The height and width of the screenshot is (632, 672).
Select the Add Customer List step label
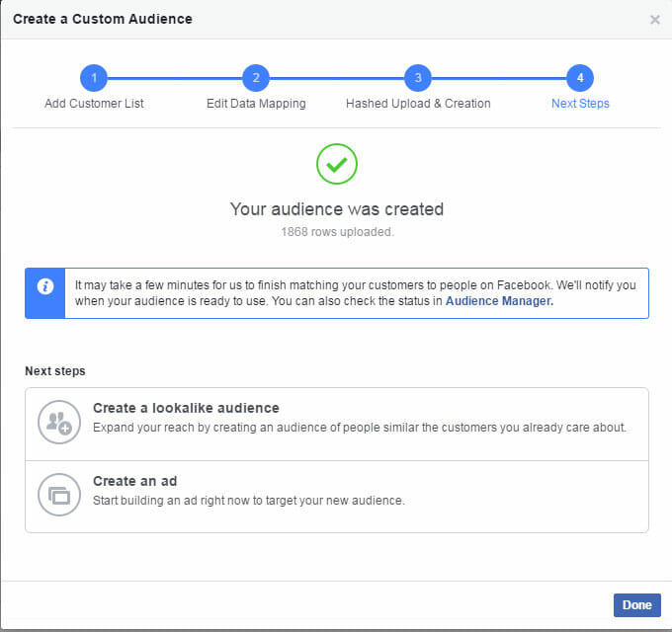[x=94, y=104]
